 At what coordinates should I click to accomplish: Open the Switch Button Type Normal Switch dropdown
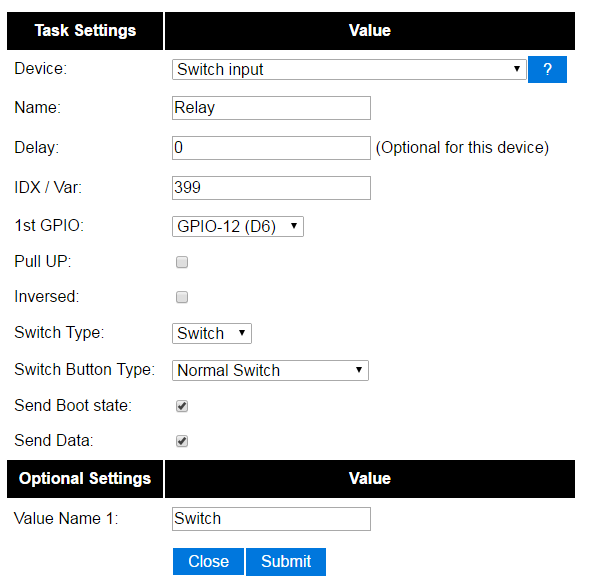[x=270, y=371]
